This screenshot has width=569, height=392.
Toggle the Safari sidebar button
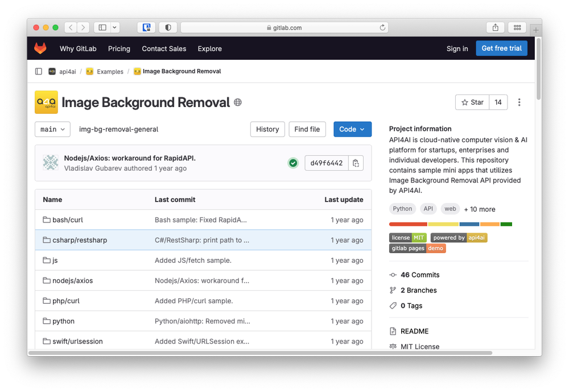coord(102,27)
